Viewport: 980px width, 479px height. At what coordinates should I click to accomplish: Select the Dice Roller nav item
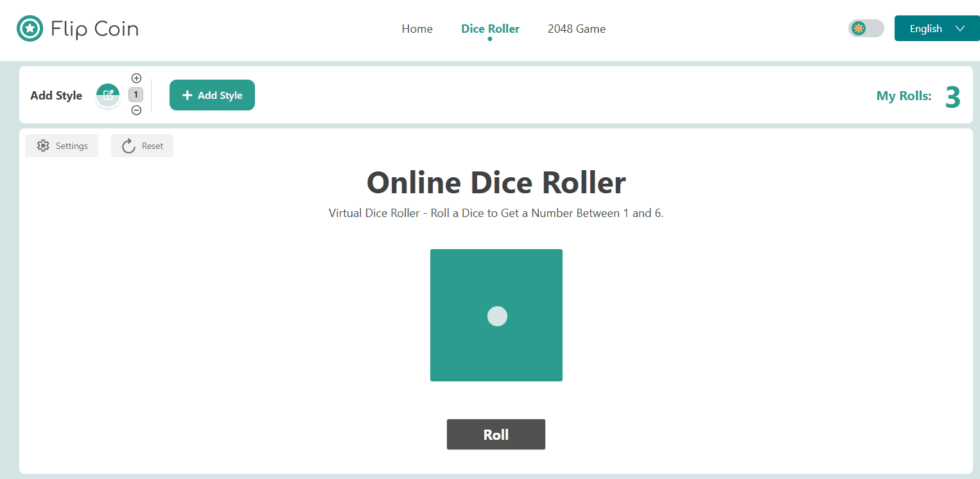coord(490,29)
